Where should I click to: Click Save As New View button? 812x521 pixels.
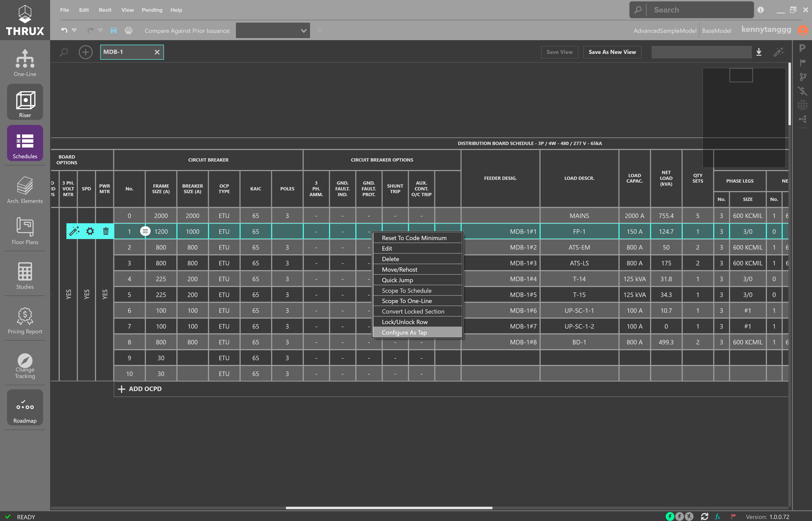pyautogui.click(x=612, y=52)
